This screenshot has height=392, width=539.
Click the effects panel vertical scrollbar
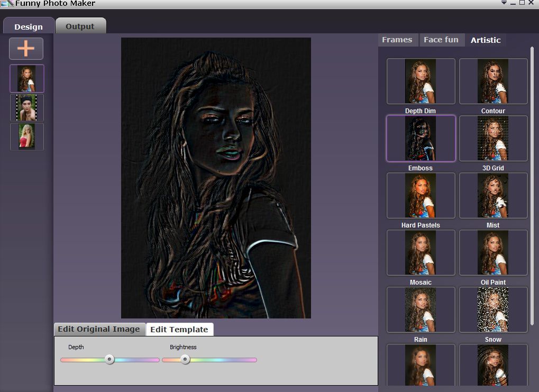[532, 187]
